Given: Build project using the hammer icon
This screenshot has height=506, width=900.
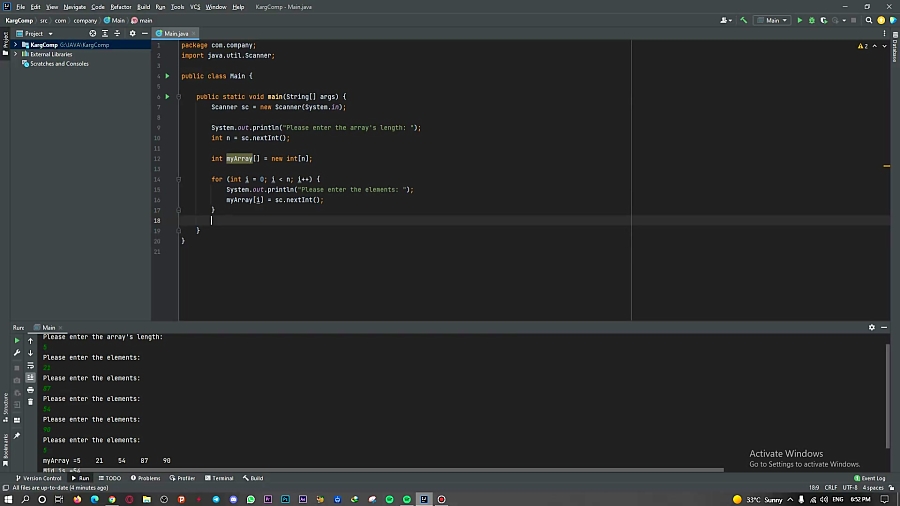Looking at the screenshot, I should pos(741,20).
